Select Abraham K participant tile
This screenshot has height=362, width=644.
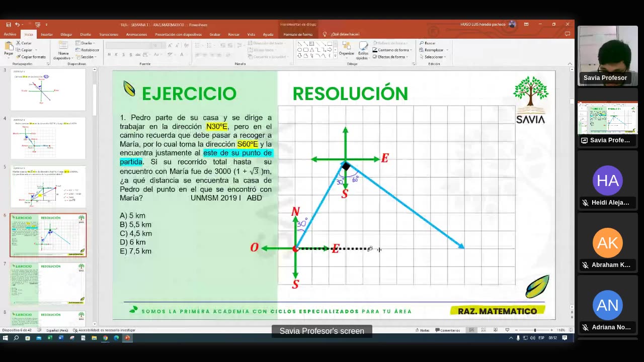[x=608, y=242]
